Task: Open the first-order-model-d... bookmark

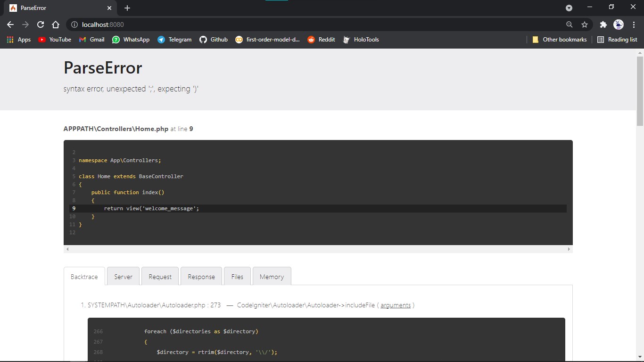Action: 267,40
